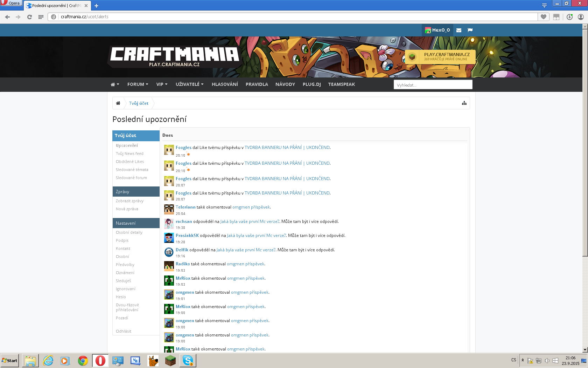Image resolution: width=588 pixels, height=368 pixels.
Task: Open Teleriann's user profile link
Action: [185, 207]
